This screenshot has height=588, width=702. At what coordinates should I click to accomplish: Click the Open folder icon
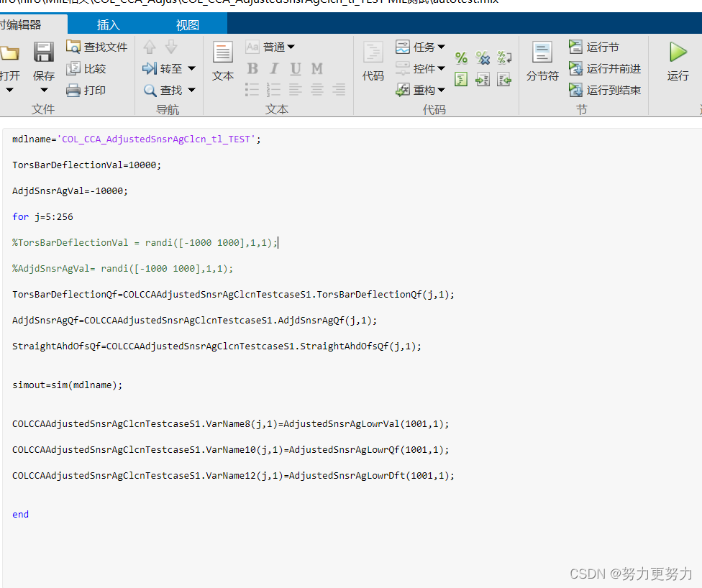[x=10, y=53]
